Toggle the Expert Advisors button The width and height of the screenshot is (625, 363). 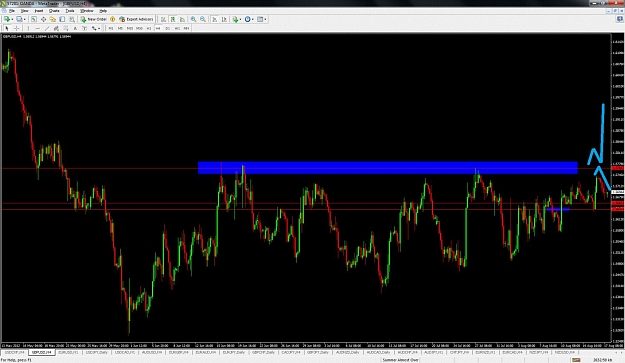click(136, 19)
